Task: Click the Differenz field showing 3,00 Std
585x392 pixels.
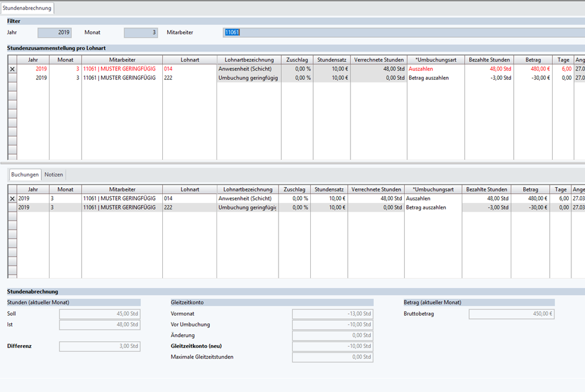Action: point(100,346)
